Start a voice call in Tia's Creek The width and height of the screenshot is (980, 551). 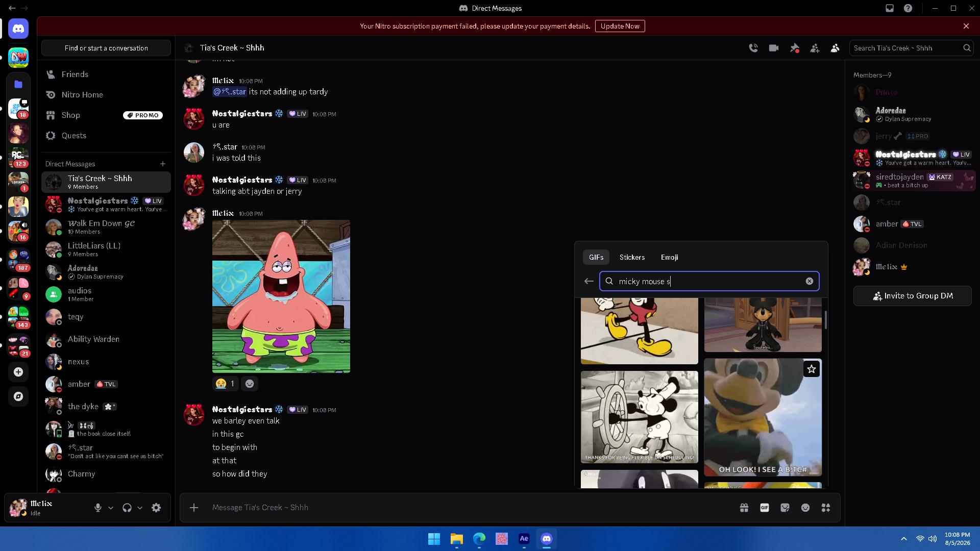pyautogui.click(x=753, y=48)
